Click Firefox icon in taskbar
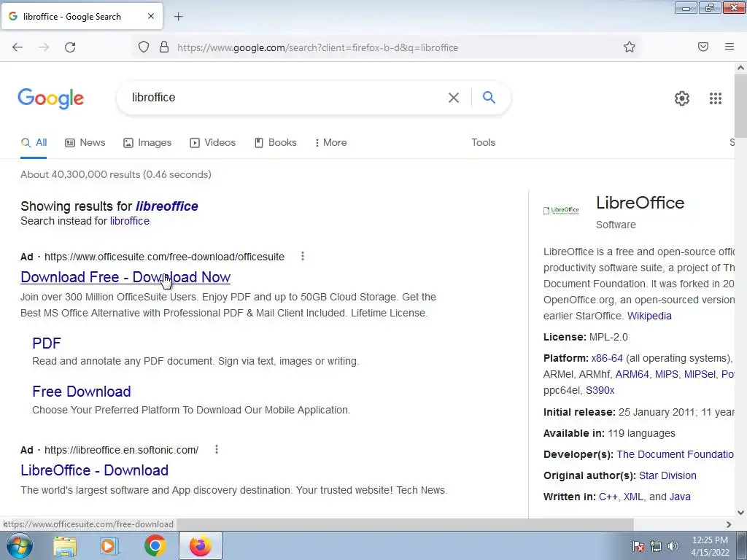 [x=201, y=546]
